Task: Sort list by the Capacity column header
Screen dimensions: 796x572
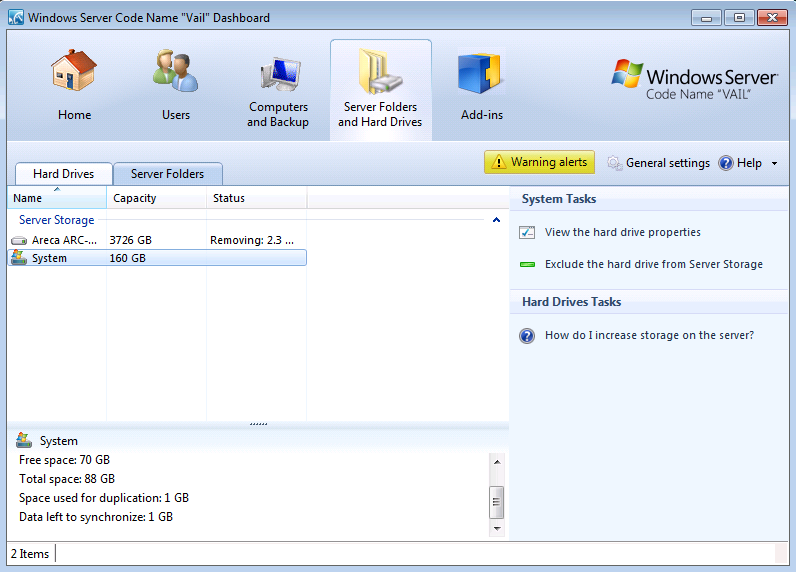Action: point(156,198)
